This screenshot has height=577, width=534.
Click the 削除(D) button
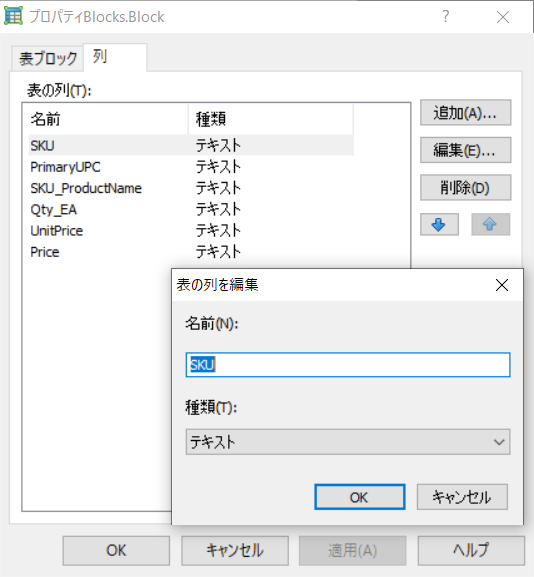(466, 188)
